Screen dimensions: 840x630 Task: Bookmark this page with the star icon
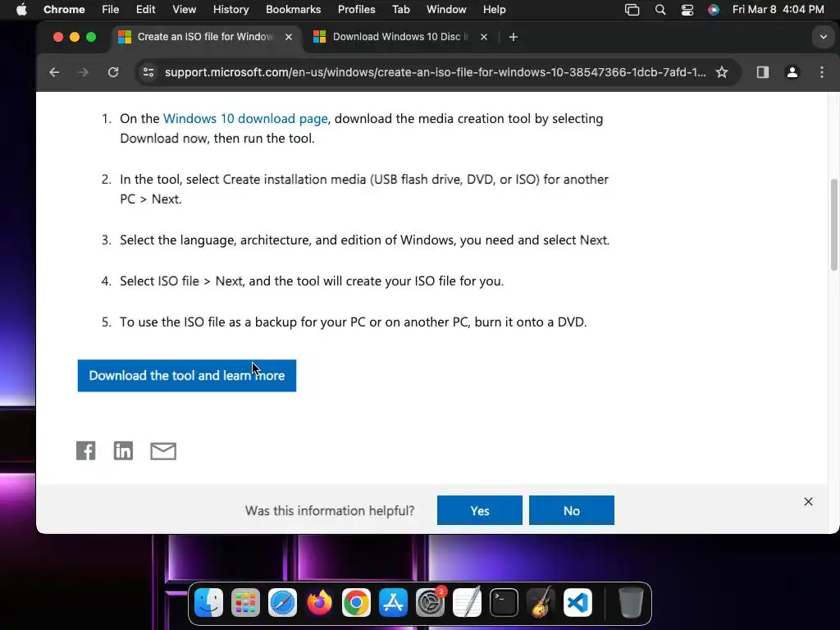tap(722, 72)
